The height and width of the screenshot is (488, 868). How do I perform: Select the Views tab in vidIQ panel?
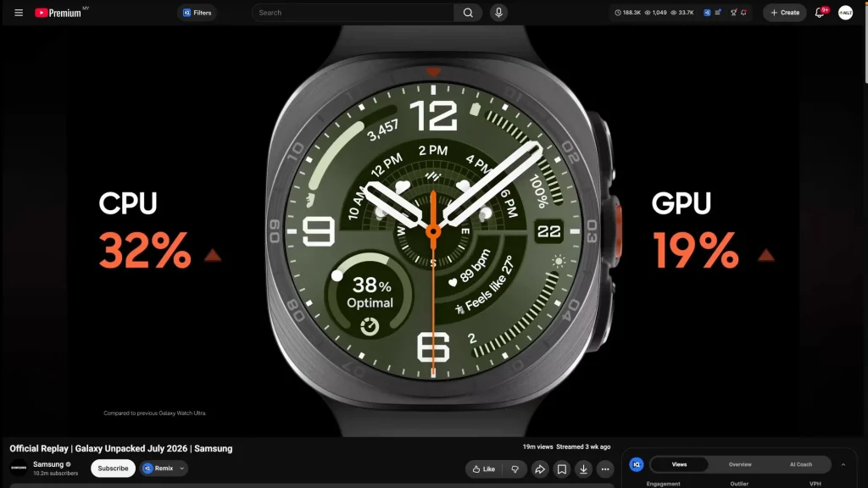tap(679, 465)
